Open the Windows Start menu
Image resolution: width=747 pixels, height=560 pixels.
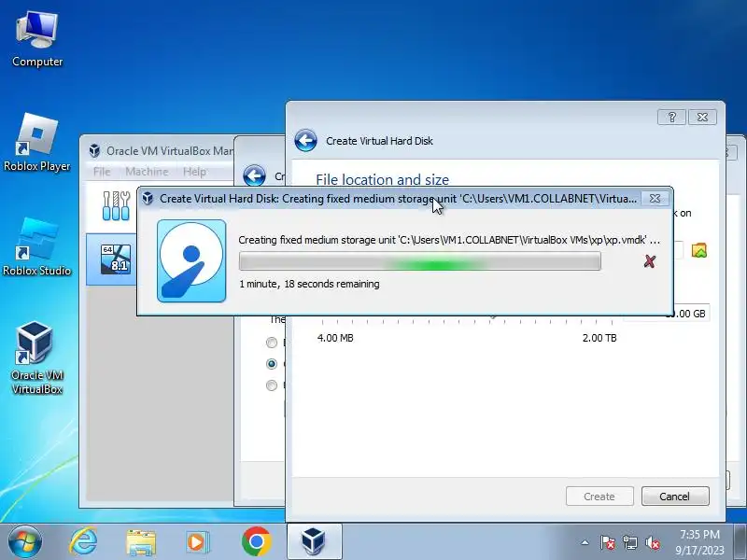[24, 542]
